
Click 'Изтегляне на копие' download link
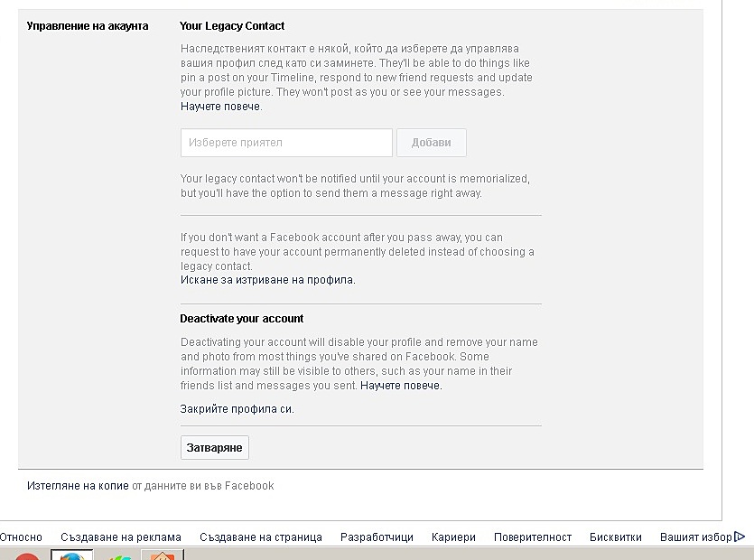click(x=78, y=486)
